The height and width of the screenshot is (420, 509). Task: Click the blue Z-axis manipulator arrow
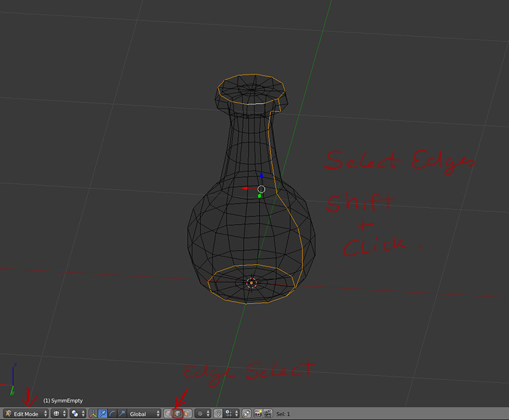coord(260,175)
